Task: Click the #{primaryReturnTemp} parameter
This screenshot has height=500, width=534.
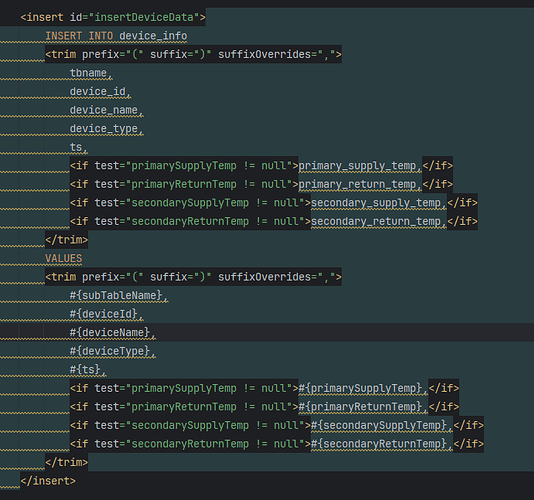Action: (363, 407)
